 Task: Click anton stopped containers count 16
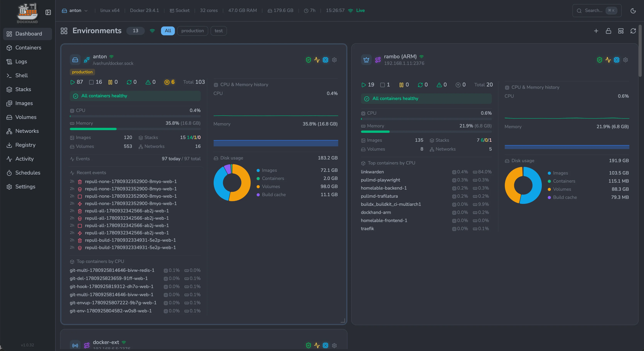95,82
